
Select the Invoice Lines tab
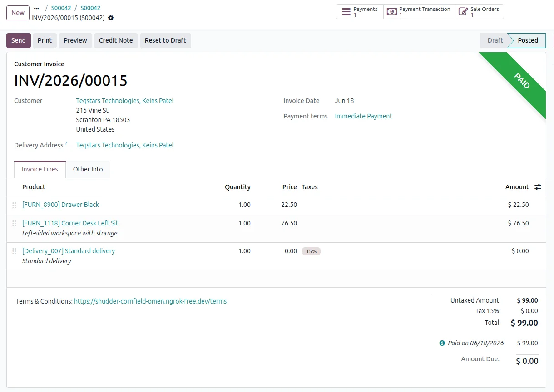click(x=40, y=169)
